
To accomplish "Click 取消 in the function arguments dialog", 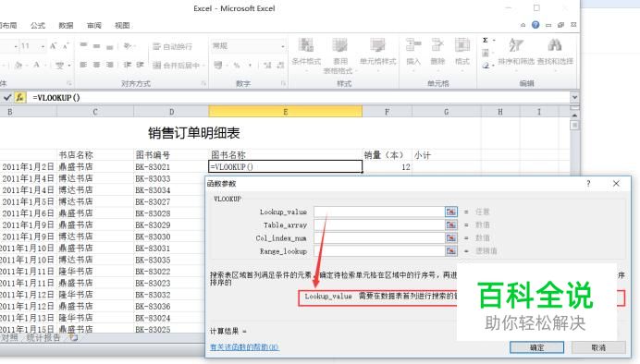I will [598, 347].
